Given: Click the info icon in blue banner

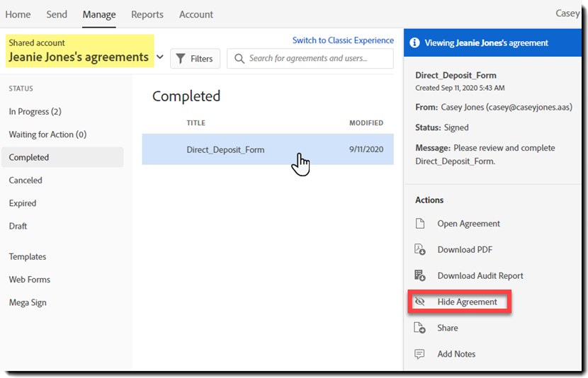Looking at the screenshot, I should 415,43.
